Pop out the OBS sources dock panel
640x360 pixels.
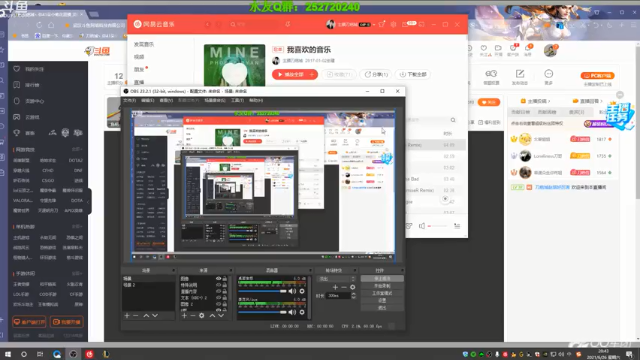[231, 270]
